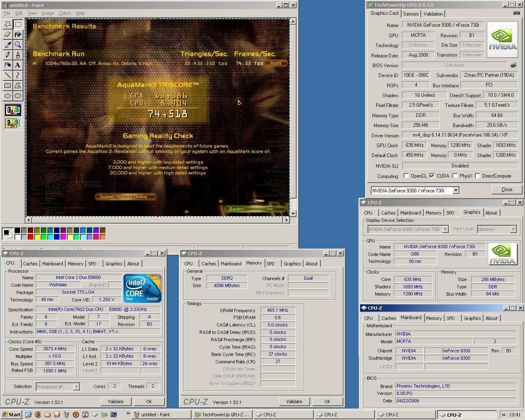Toggle the CUDA checkbox in GPU-Z
Screen dimensions: 525x420
432,176
